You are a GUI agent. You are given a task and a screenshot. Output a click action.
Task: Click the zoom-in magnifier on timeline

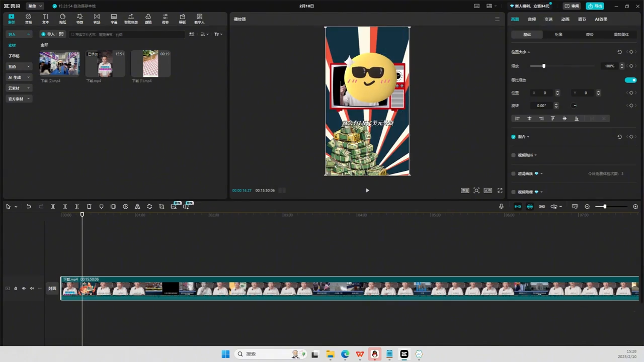click(635, 207)
